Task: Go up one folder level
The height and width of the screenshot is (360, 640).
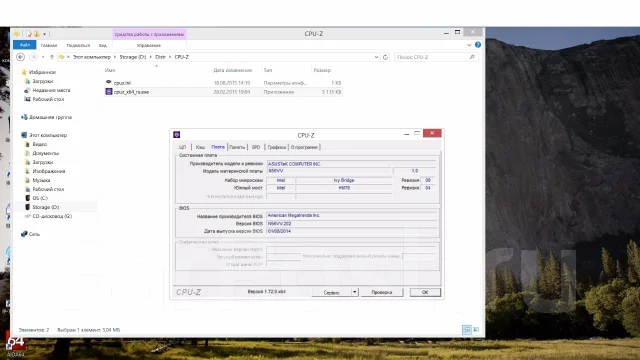Action: coord(52,57)
